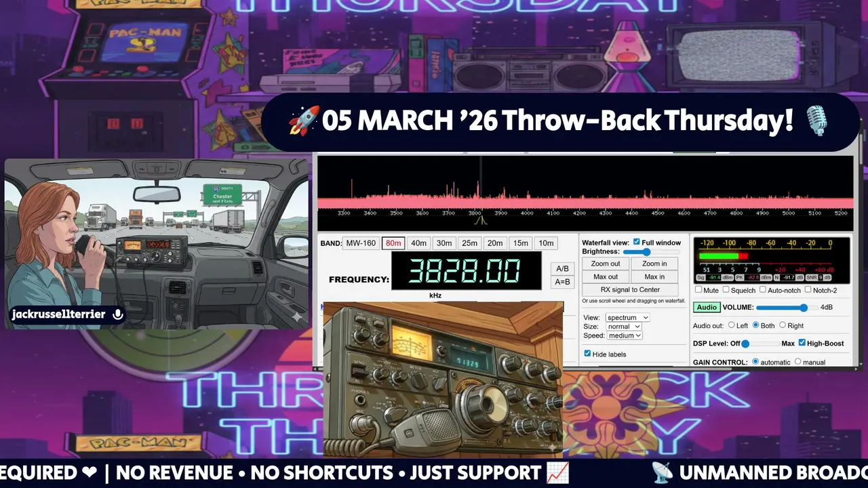Click the 5000 label on spectrum scale

pyautogui.click(x=788, y=213)
